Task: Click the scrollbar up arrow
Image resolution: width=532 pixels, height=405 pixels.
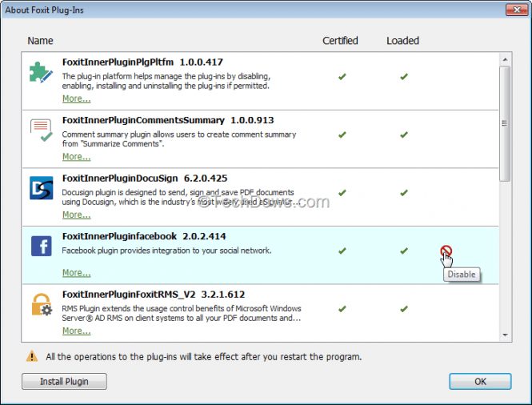Action: pos(505,59)
